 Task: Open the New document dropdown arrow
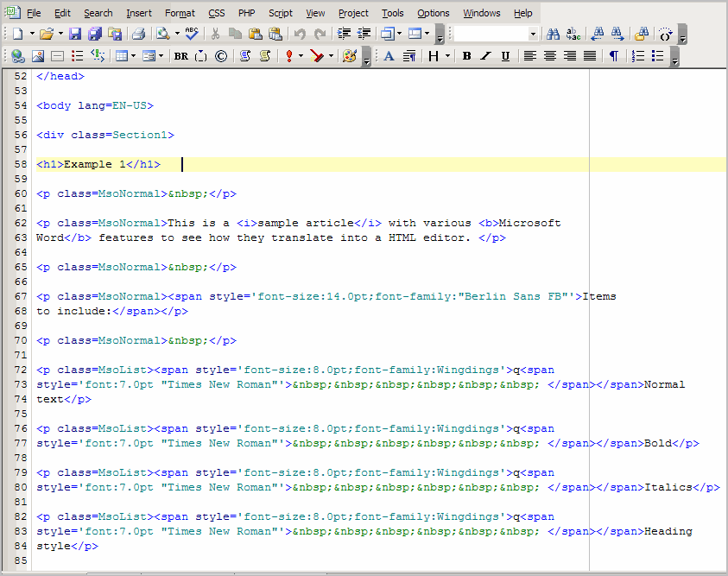pyautogui.click(x=32, y=34)
